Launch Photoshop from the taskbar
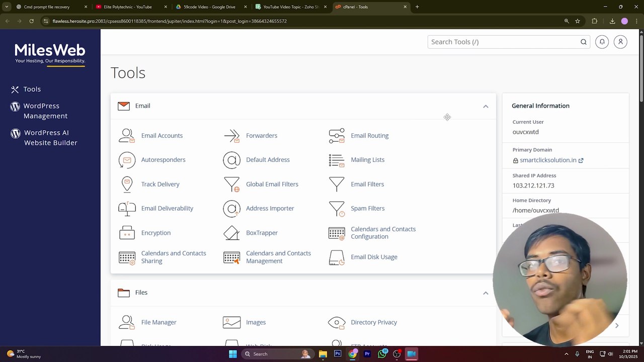The height and width of the screenshot is (362, 644). pyautogui.click(x=338, y=354)
